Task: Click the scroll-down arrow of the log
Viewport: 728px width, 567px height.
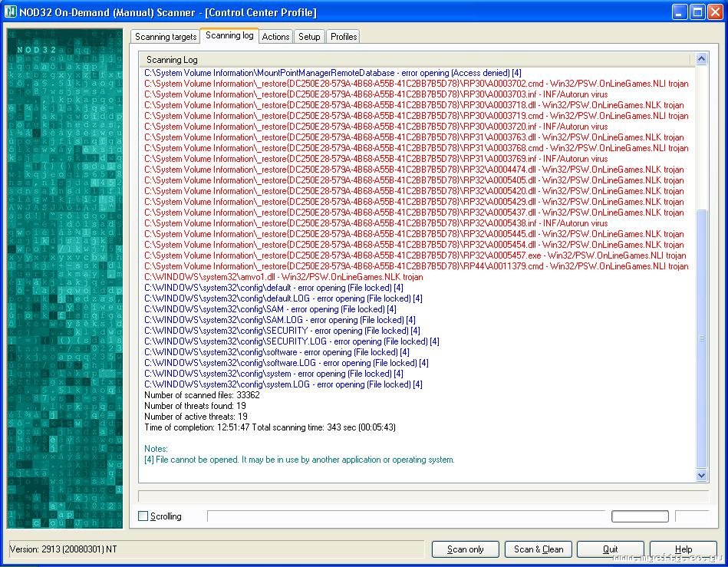Action: click(702, 475)
